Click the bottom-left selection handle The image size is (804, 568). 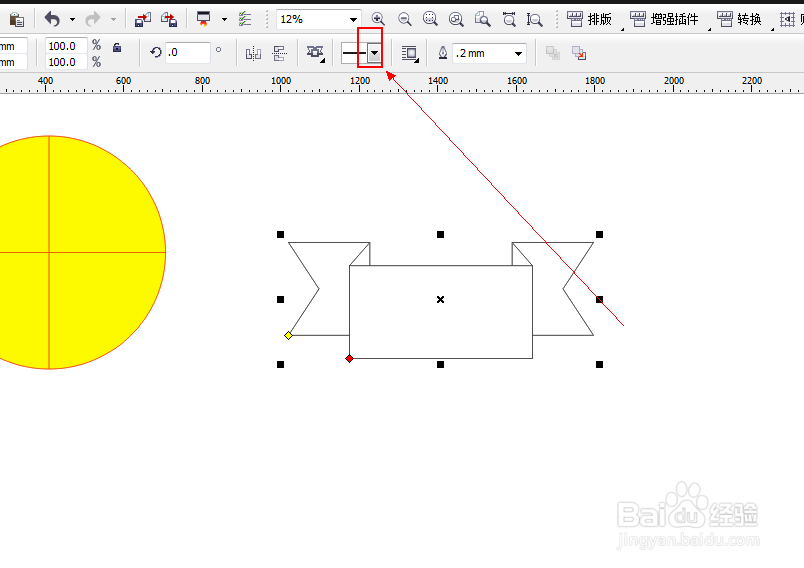[x=280, y=364]
